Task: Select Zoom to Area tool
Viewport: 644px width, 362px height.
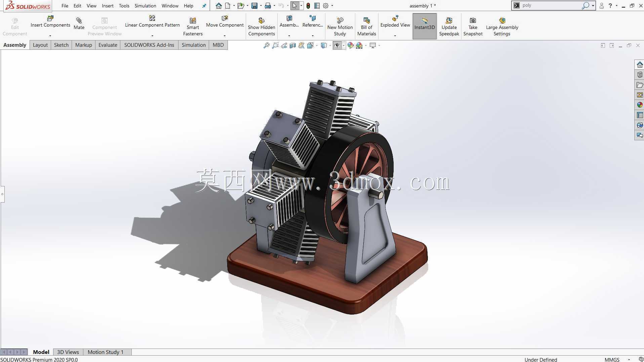Action: pos(275,45)
